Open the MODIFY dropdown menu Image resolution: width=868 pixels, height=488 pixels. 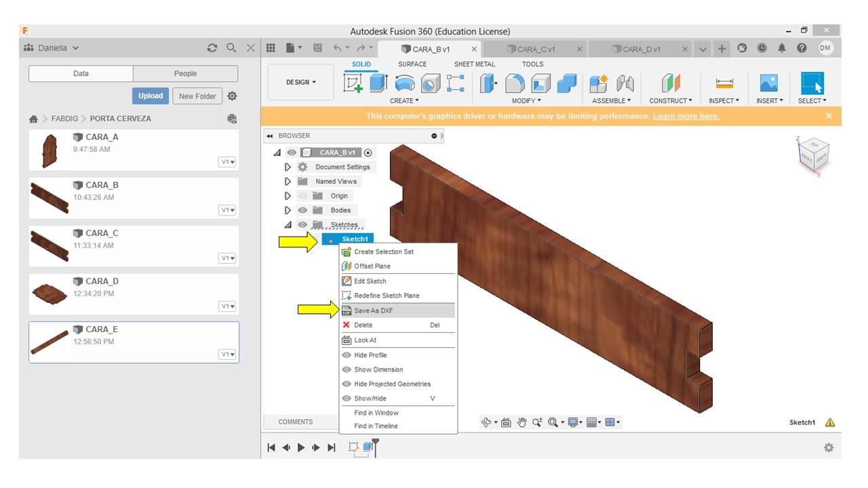tap(527, 101)
